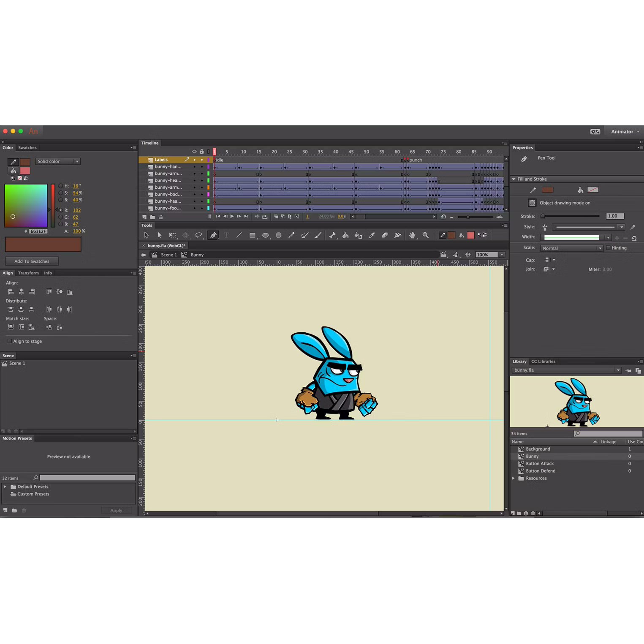Viewport: 644px width, 644px height.
Task: Click the Add To Swatches button
Action: coord(32,261)
